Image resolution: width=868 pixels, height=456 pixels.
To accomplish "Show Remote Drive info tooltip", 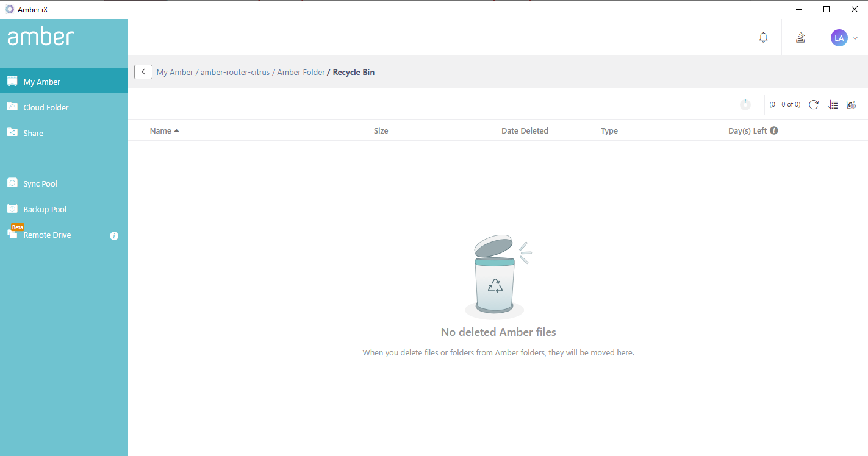I will pos(114,236).
